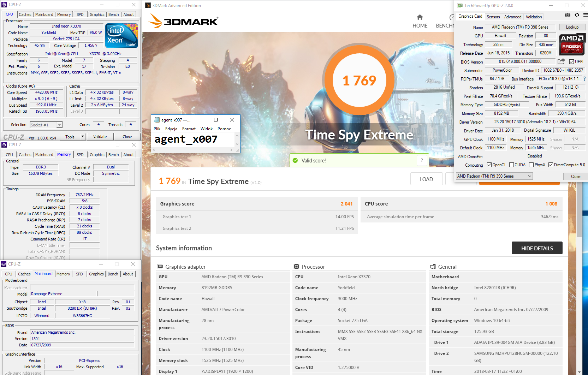Click the Notepad horizontal scrollbar track

pyautogui.click(x=192, y=150)
